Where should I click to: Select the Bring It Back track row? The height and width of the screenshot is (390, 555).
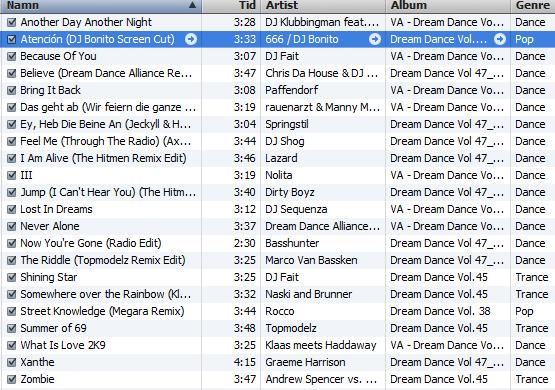(x=278, y=90)
